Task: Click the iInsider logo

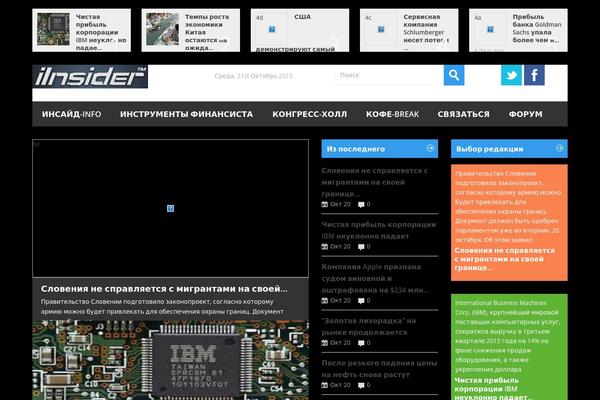Action: pyautogui.click(x=90, y=76)
